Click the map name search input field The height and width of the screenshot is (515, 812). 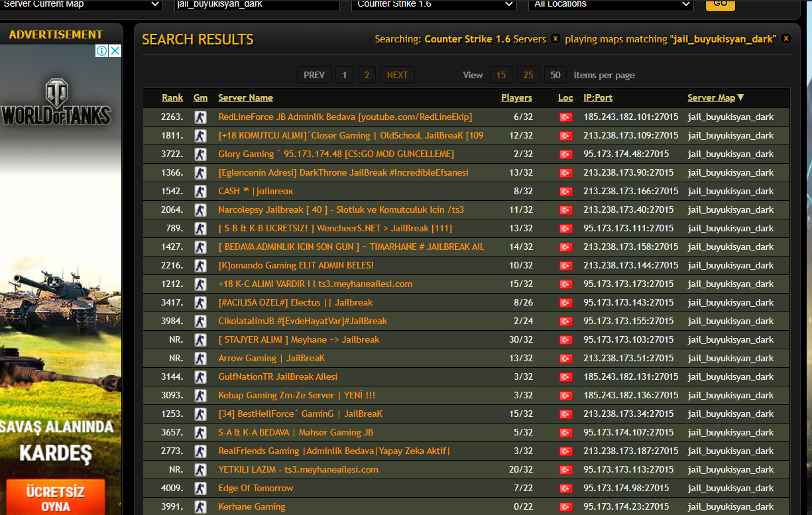pyautogui.click(x=257, y=4)
